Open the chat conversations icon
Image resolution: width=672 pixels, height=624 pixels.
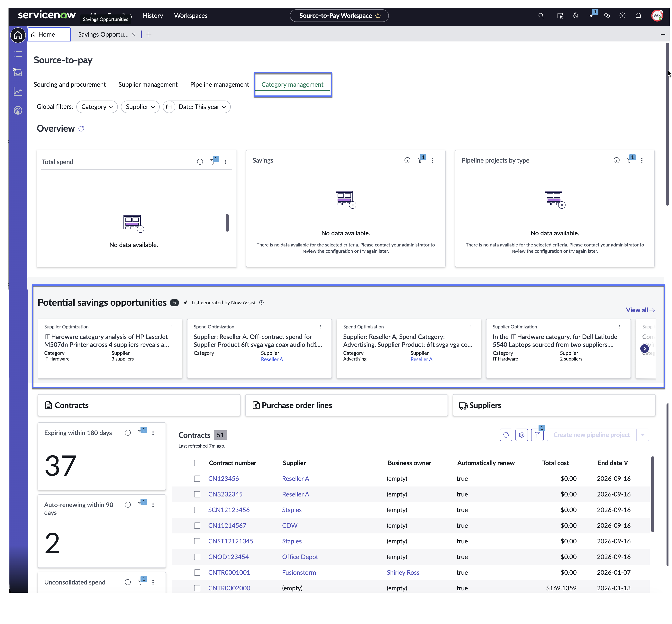click(607, 16)
